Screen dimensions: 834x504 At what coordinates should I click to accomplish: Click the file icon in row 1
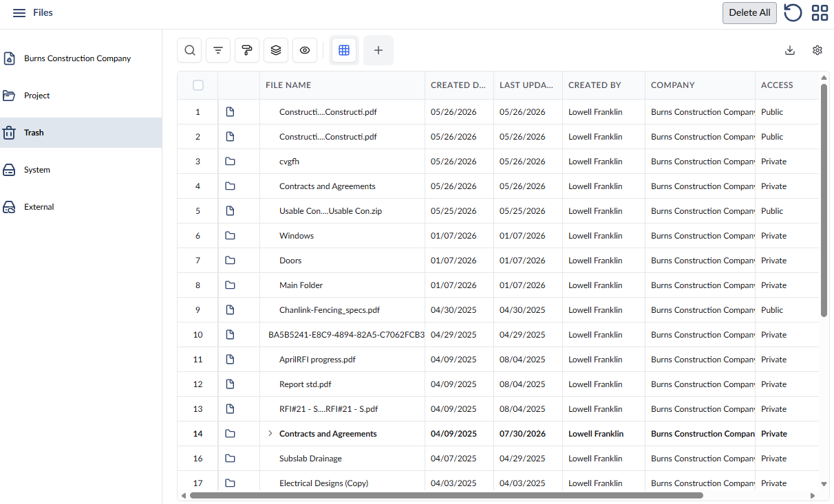(231, 112)
